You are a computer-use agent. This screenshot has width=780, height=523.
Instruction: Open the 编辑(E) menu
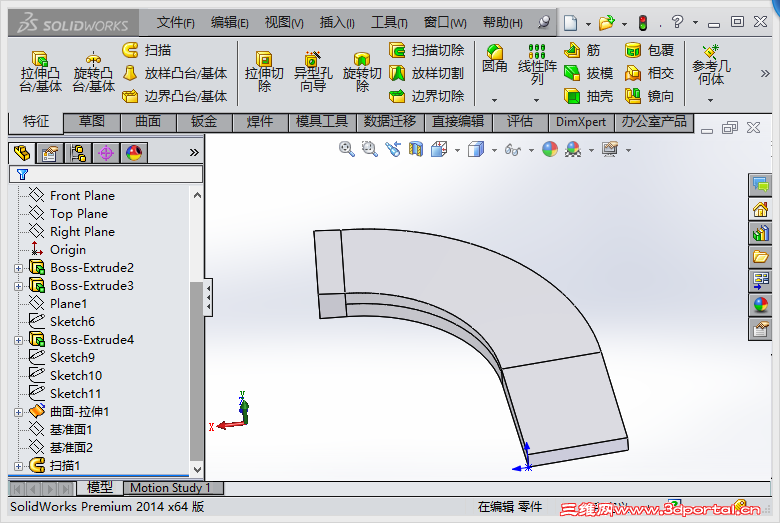229,22
